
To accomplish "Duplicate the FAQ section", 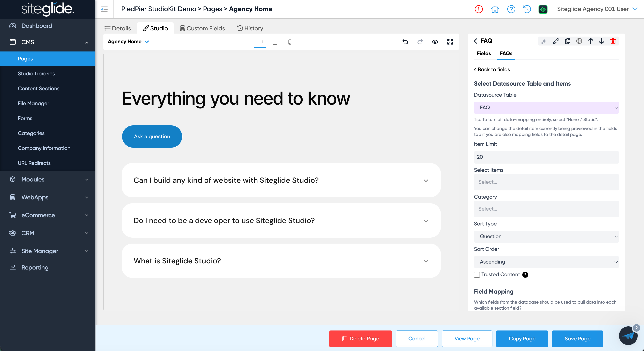I will (567, 41).
